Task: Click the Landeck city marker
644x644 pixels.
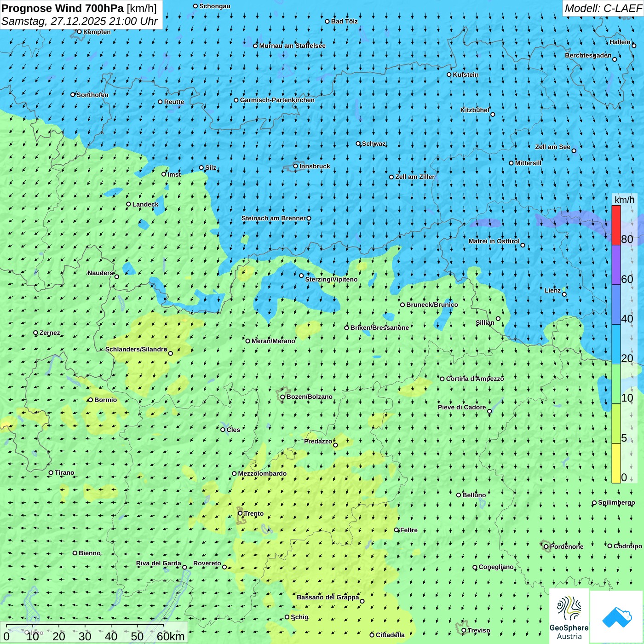Action: tap(128, 204)
